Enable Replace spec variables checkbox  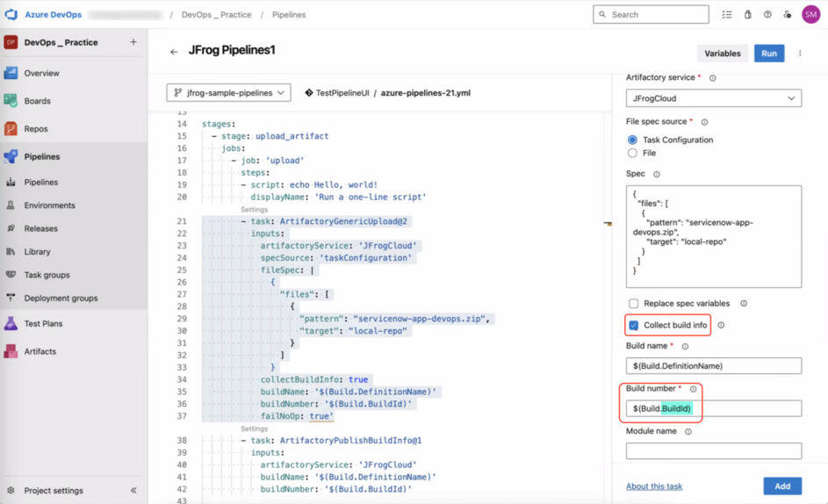pyautogui.click(x=633, y=303)
